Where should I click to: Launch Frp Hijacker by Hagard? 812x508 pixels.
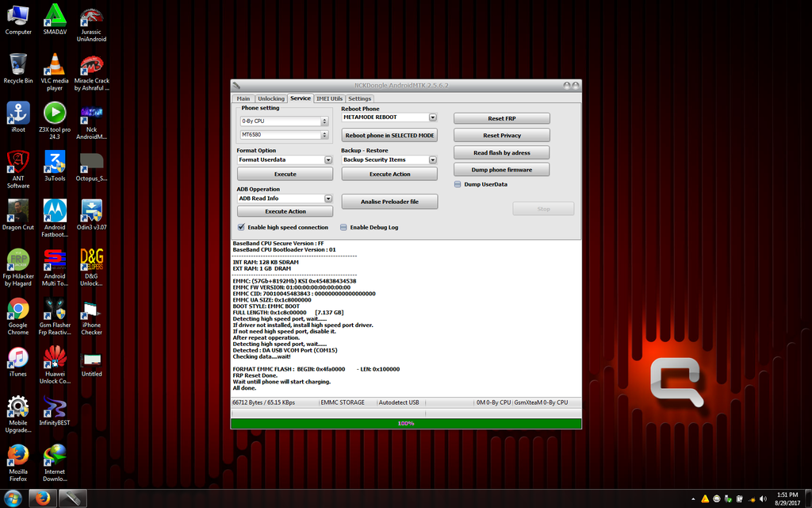(x=18, y=267)
